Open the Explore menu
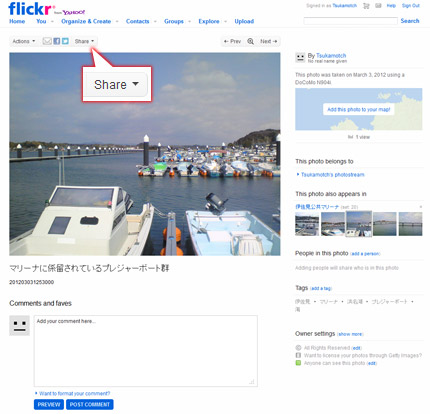This screenshot has height=414, width=430. (x=209, y=21)
